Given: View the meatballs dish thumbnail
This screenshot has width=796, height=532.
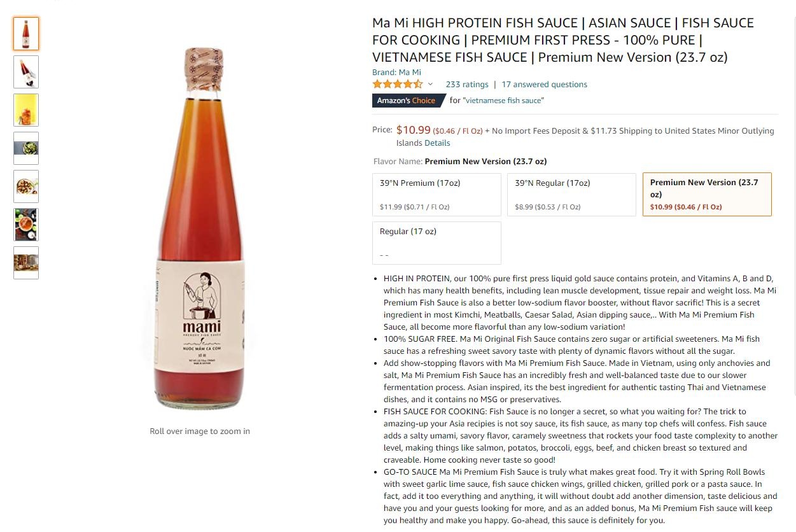Looking at the screenshot, I should [26, 186].
